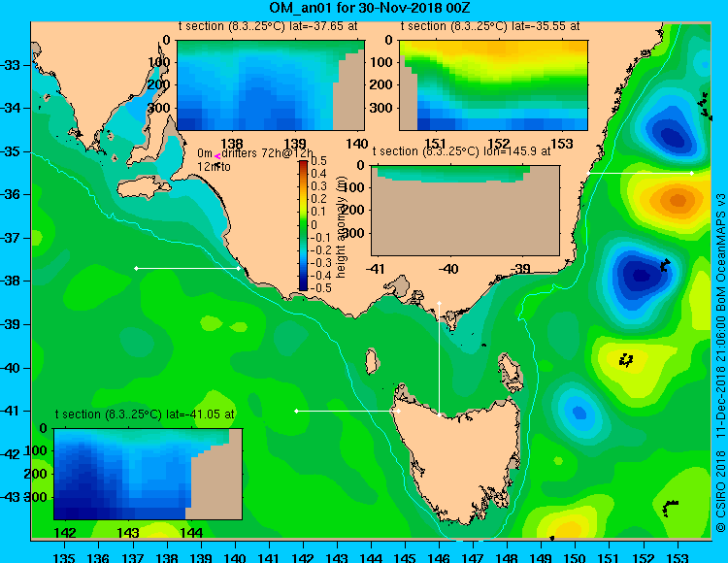The height and width of the screenshot is (563, 728).
Task: Click the "0m drifters 72h@12h" legend text
Action: pos(255,153)
